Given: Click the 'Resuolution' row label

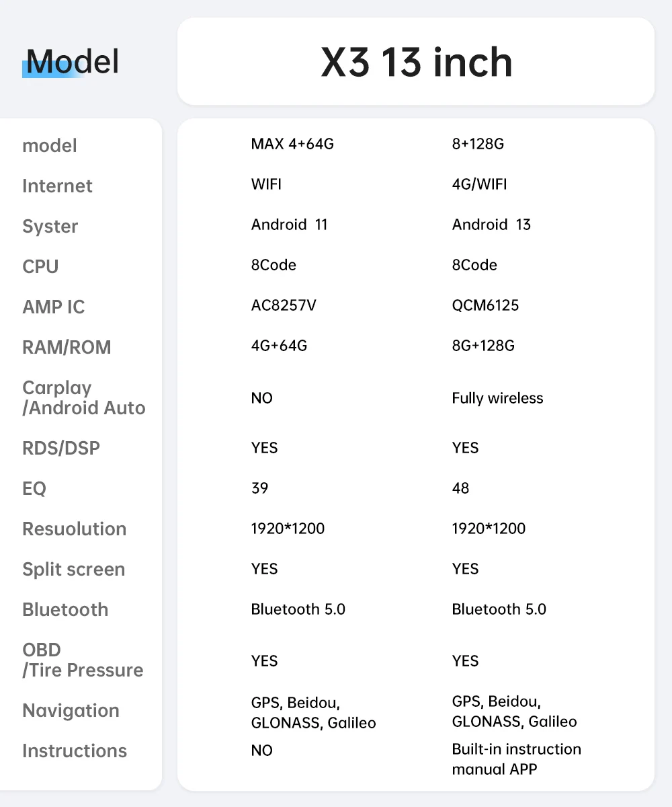Looking at the screenshot, I should point(74,529).
